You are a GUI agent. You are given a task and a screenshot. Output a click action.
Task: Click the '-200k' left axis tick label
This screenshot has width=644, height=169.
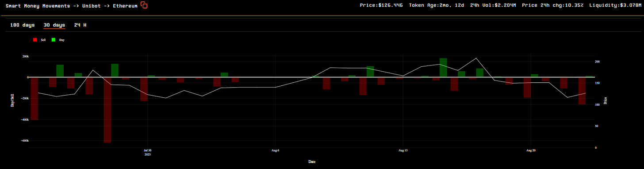pos(24,99)
